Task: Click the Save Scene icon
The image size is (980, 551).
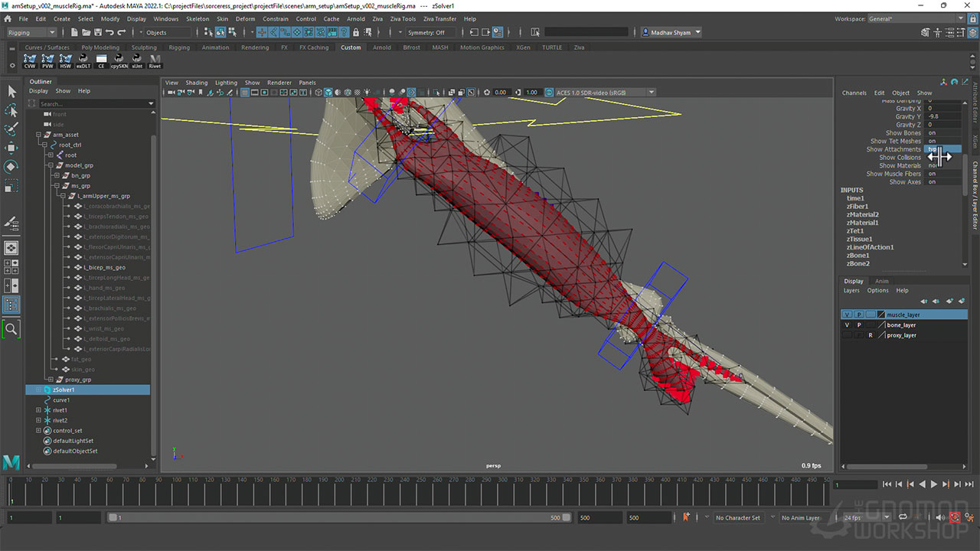Action: (98, 32)
